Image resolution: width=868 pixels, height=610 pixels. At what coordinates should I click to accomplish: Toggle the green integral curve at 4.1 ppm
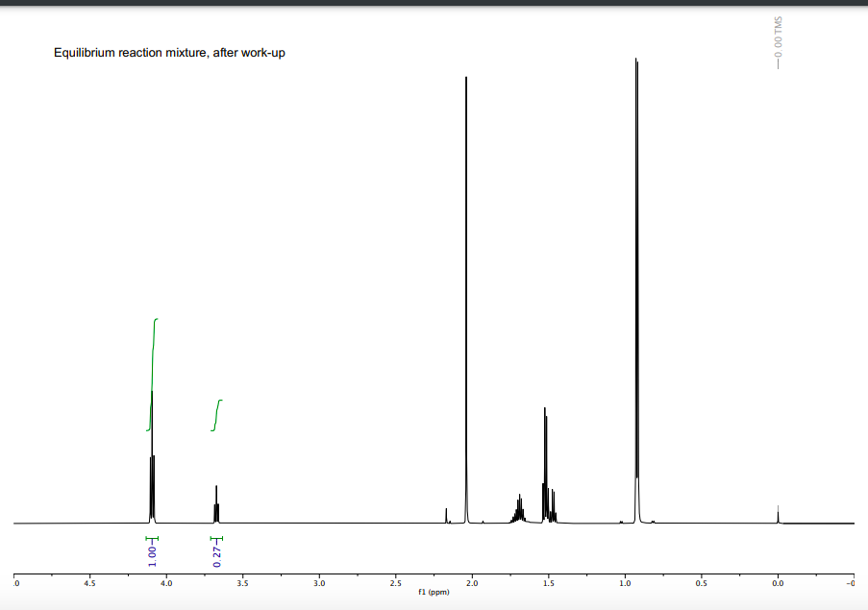point(152,370)
